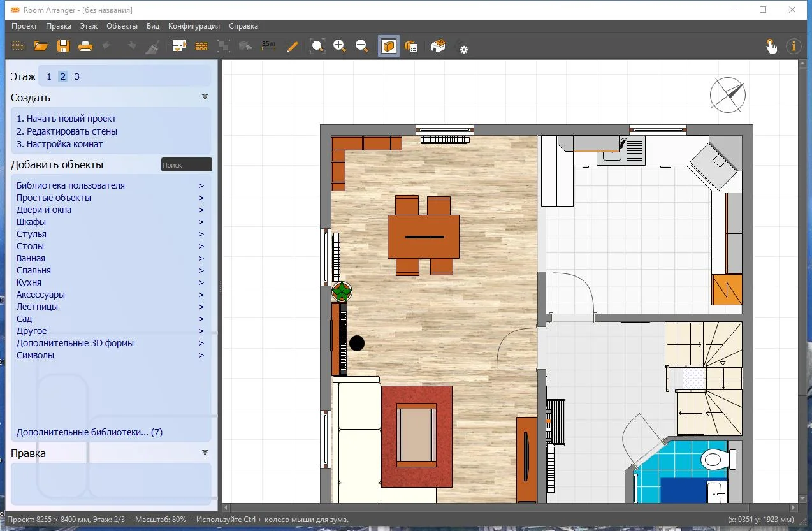
Task: Expand the Двери и окна category
Action: (x=110, y=210)
